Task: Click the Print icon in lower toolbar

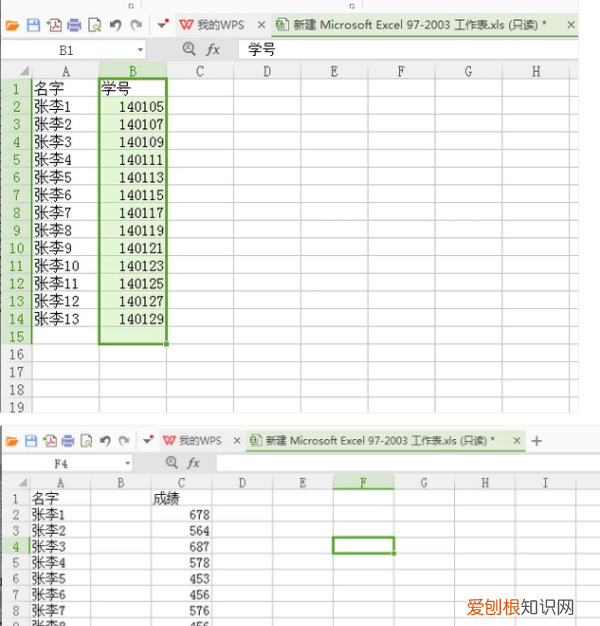Action: [68, 441]
